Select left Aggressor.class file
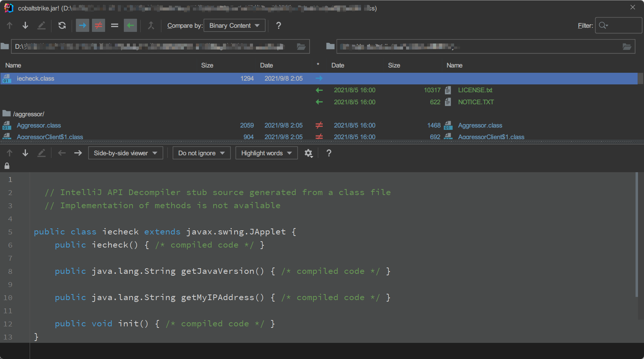The height and width of the screenshot is (359, 644). 39,125
